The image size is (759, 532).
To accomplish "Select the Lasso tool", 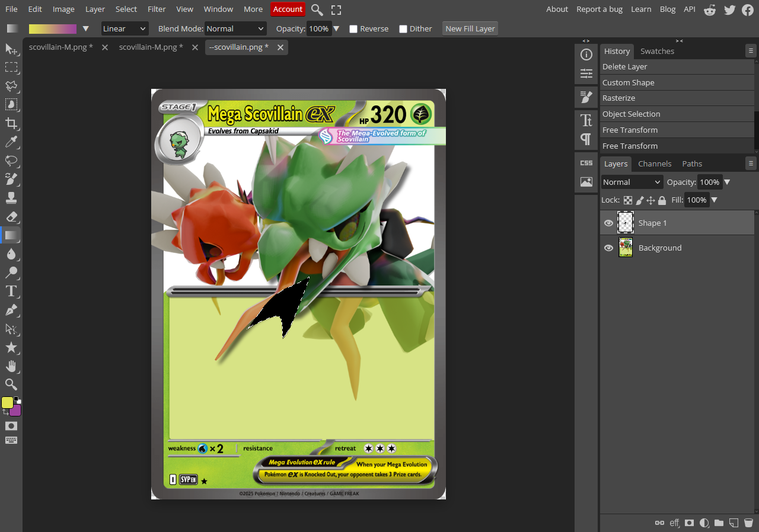I will point(11,86).
